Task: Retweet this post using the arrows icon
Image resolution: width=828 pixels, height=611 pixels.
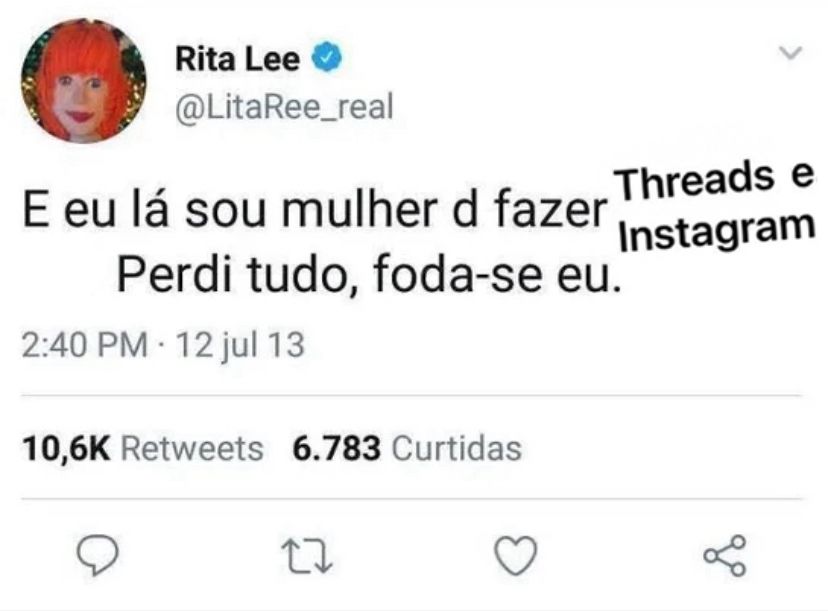Action: click(x=307, y=556)
